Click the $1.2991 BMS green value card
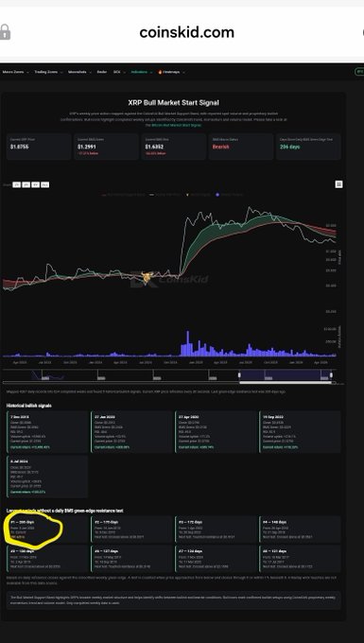This screenshot has height=643, width=364. click(x=106, y=147)
